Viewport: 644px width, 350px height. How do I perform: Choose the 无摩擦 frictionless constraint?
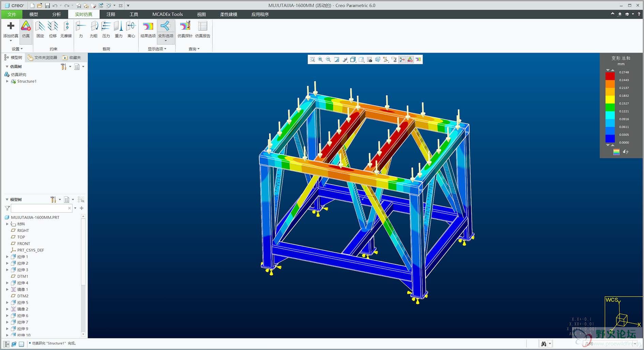tap(66, 30)
